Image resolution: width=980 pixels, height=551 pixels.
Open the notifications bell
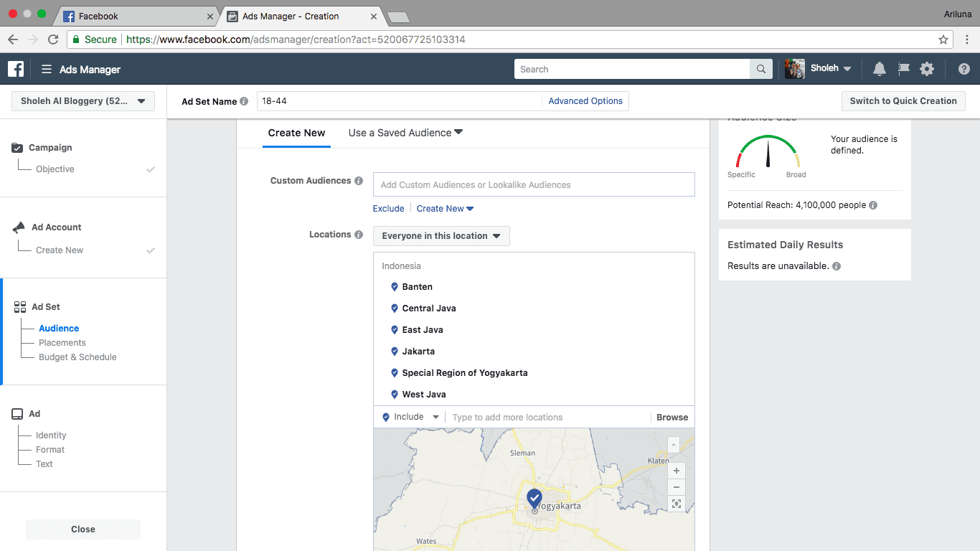click(879, 69)
